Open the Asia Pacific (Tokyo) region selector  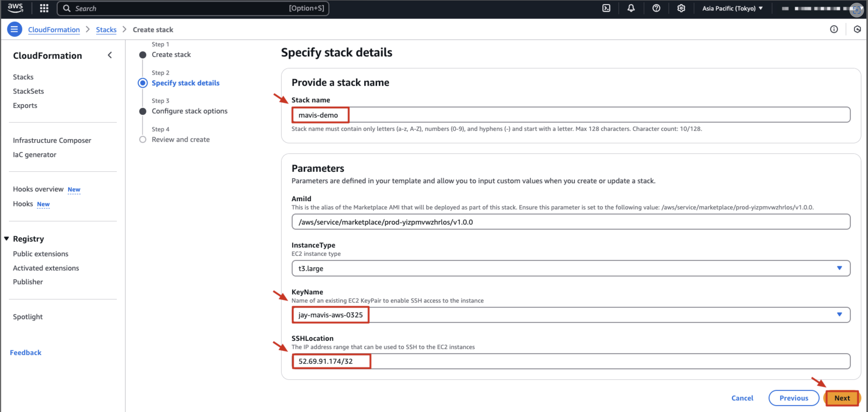(732, 8)
